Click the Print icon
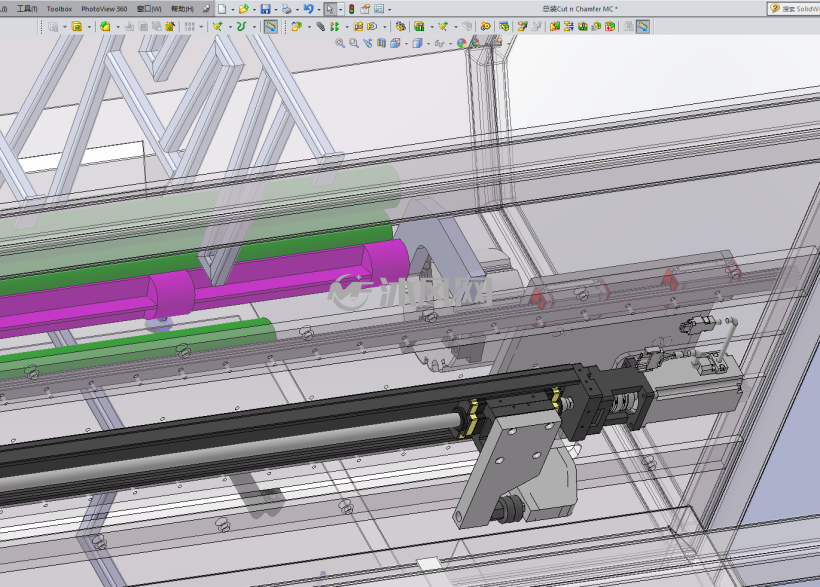 point(287,9)
